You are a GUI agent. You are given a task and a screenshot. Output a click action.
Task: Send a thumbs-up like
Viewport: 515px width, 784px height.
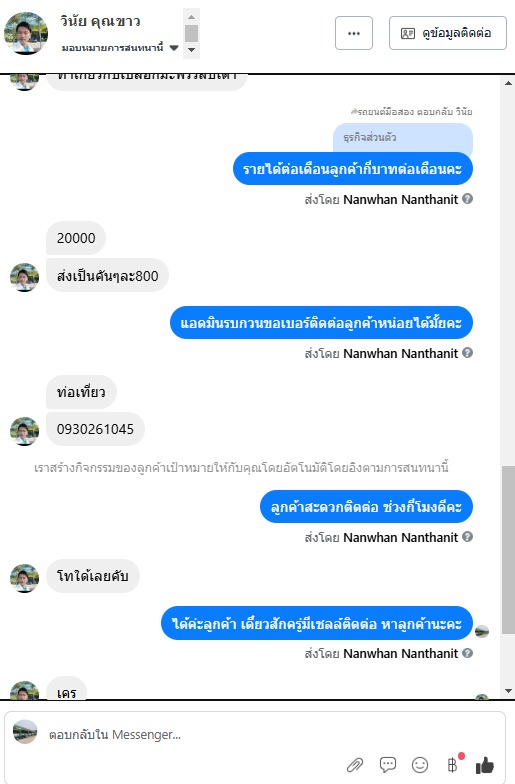[x=484, y=764]
